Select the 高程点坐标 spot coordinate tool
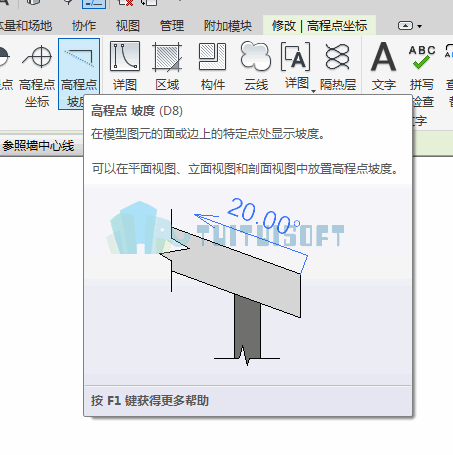Screen dimensions: 453x455 coord(37,74)
